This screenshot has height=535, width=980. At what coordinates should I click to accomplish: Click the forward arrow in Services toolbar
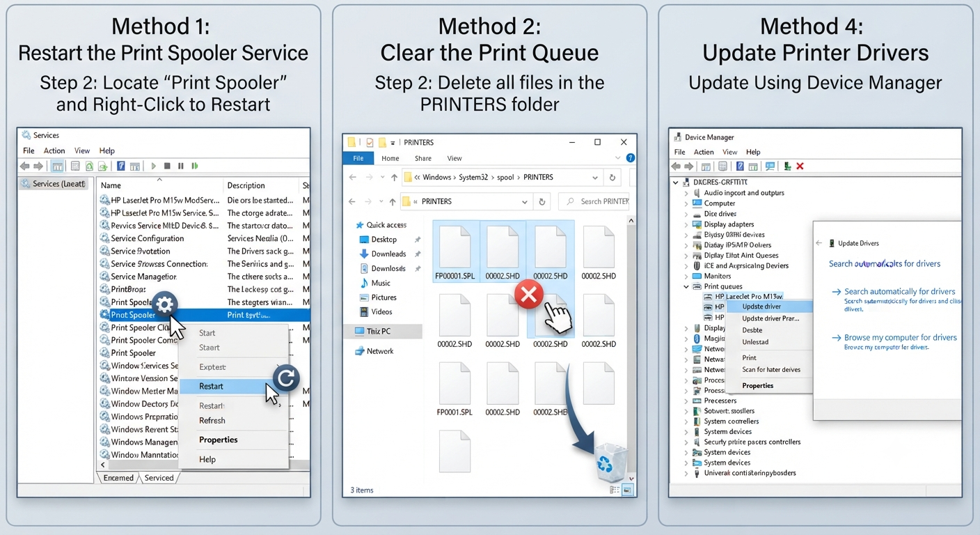pyautogui.click(x=39, y=166)
